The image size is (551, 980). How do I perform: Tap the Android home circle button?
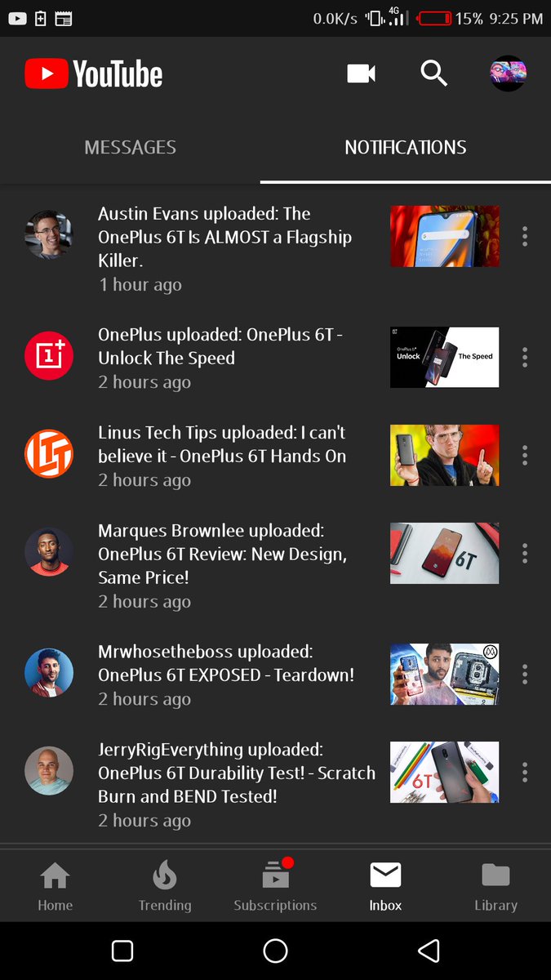click(275, 951)
